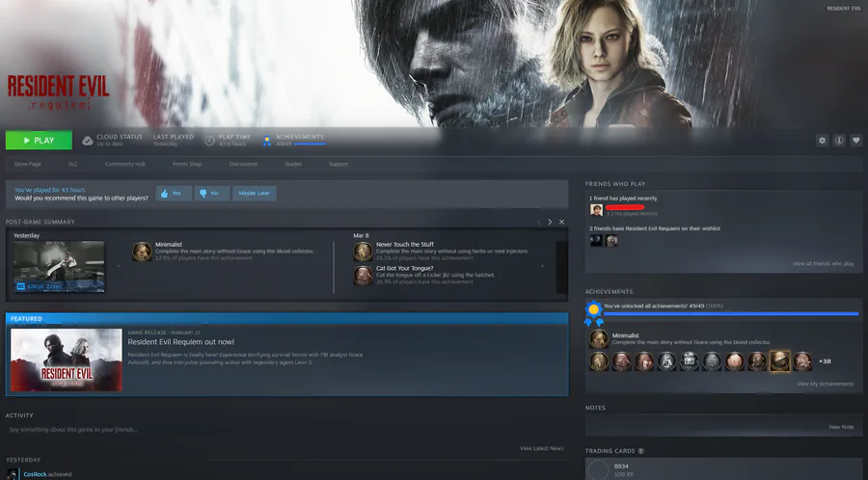
Task: Open 'Resident Evil Requiem out now!' headline
Action: coord(181,342)
